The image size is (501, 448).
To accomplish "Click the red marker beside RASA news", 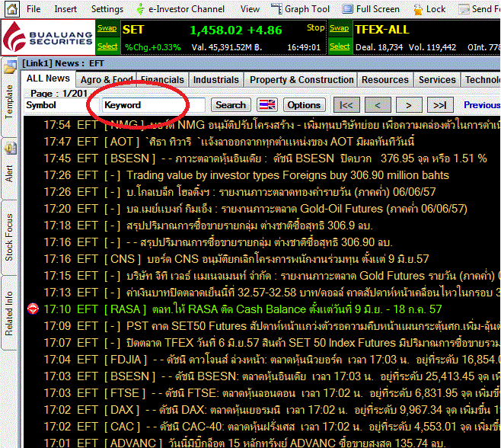I will click(33, 309).
